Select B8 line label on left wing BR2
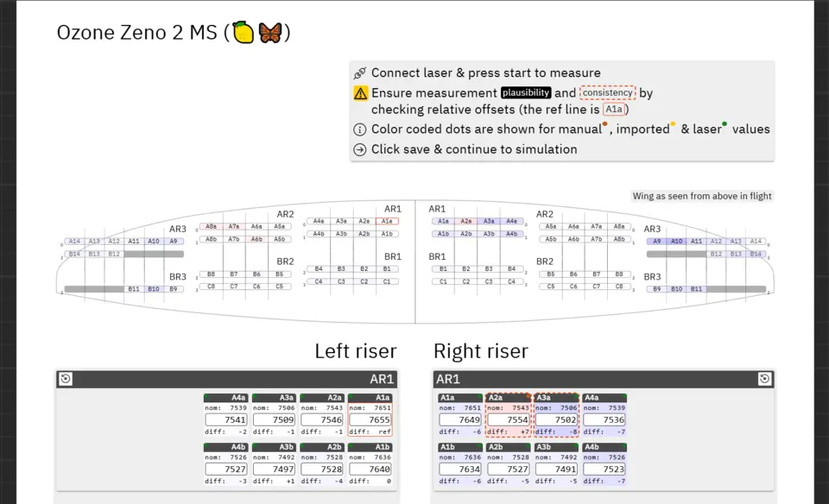This screenshot has height=504, width=829. click(x=211, y=274)
